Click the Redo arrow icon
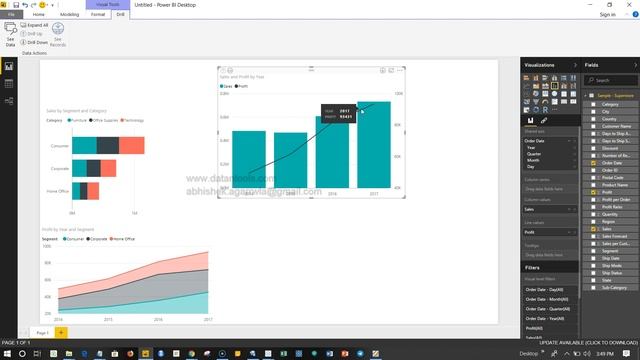The image size is (640, 360). (33, 5)
